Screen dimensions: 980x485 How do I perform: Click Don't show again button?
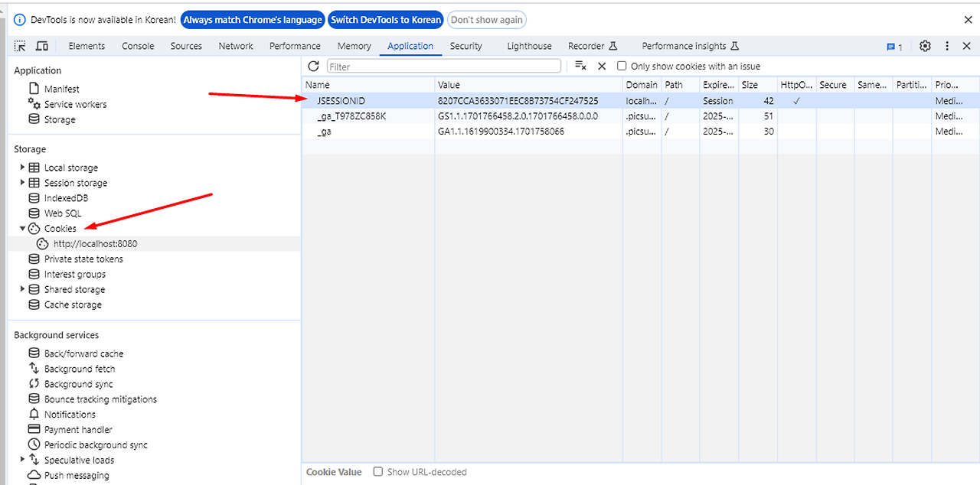(x=487, y=20)
